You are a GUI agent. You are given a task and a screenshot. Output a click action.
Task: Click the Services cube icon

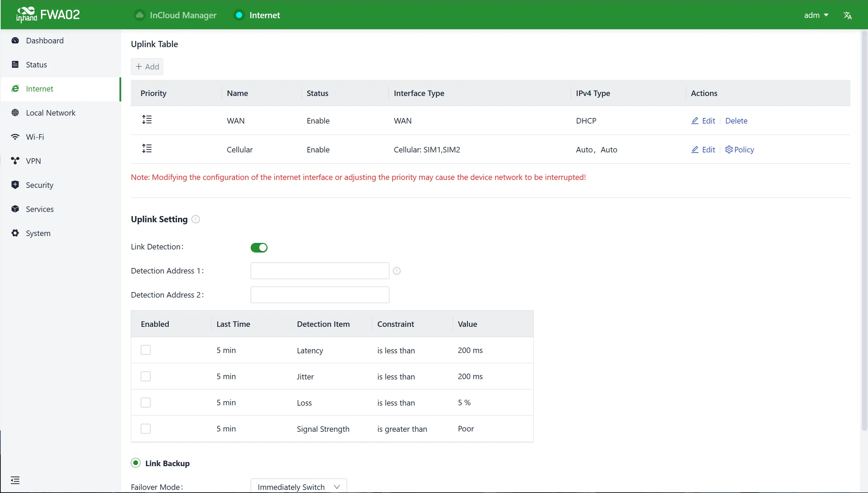pyautogui.click(x=15, y=209)
